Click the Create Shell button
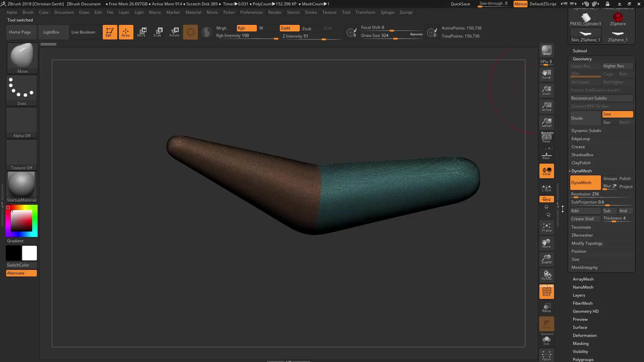 (585, 219)
